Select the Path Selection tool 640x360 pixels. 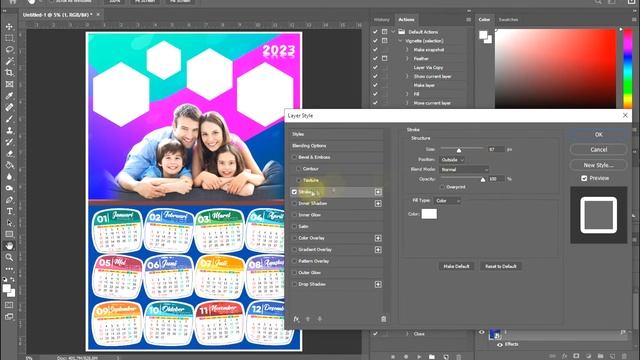[9, 223]
